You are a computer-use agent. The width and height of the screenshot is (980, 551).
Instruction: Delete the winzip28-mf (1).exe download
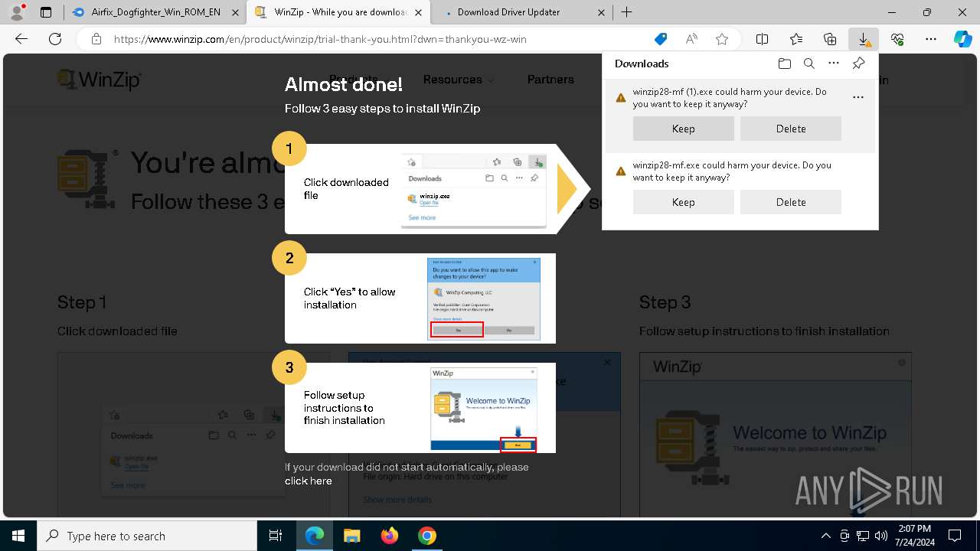pos(791,129)
